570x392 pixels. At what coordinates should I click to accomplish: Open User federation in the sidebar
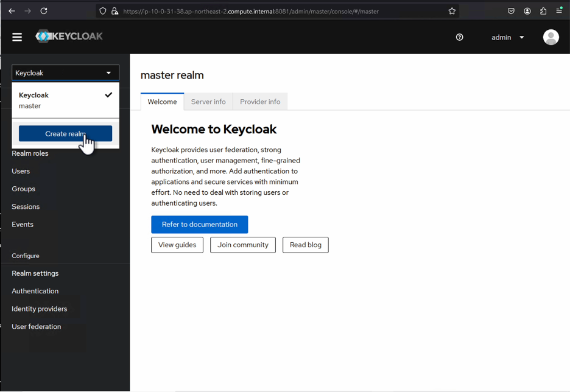pyautogui.click(x=37, y=327)
